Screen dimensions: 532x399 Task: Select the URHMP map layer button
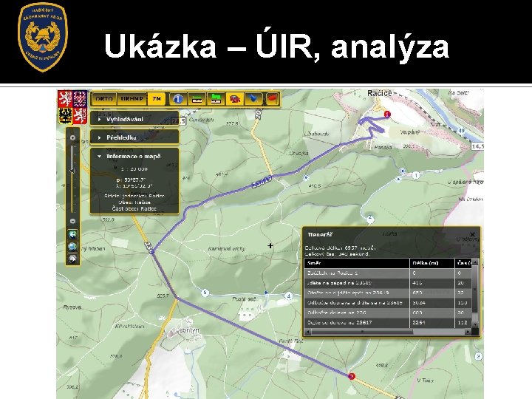132,99
